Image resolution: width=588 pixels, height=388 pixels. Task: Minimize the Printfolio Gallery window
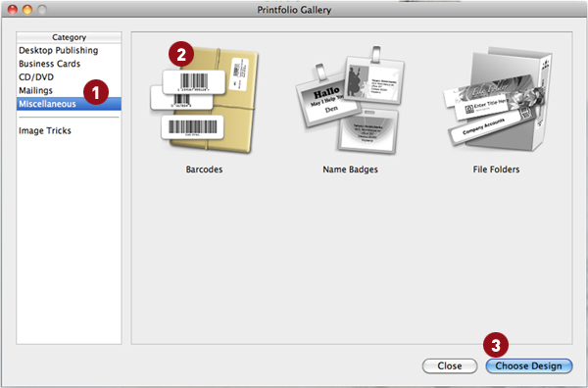pyautogui.click(x=27, y=10)
